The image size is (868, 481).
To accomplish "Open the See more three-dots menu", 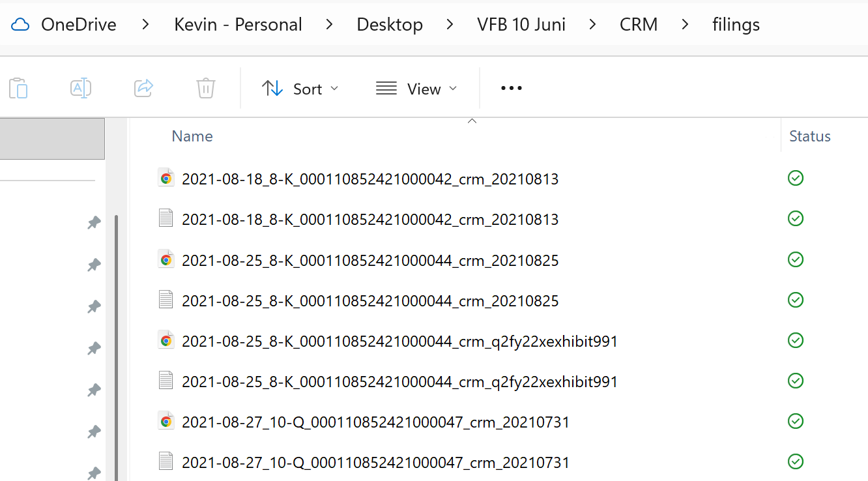I will (x=512, y=88).
